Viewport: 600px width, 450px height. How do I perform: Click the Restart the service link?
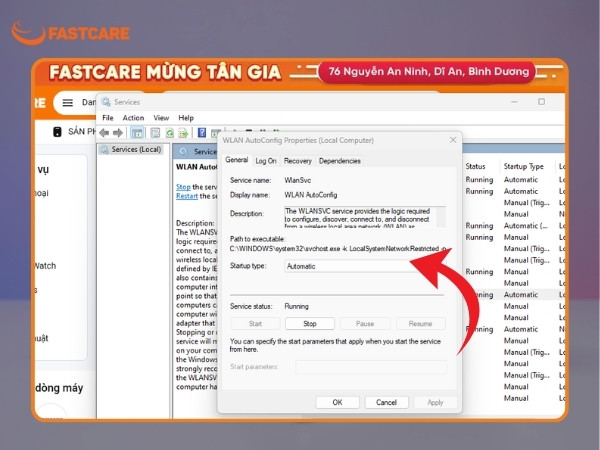187,196
